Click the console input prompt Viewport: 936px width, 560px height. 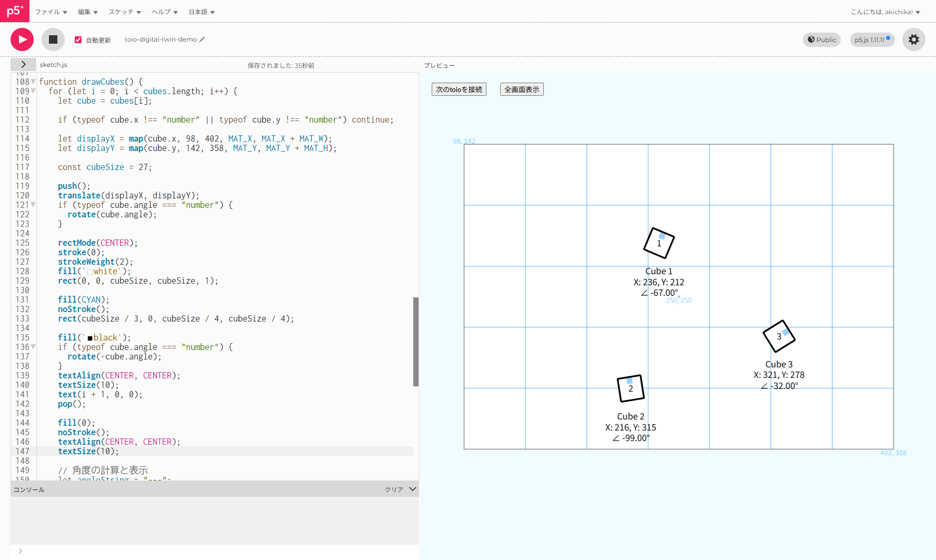pos(215,551)
